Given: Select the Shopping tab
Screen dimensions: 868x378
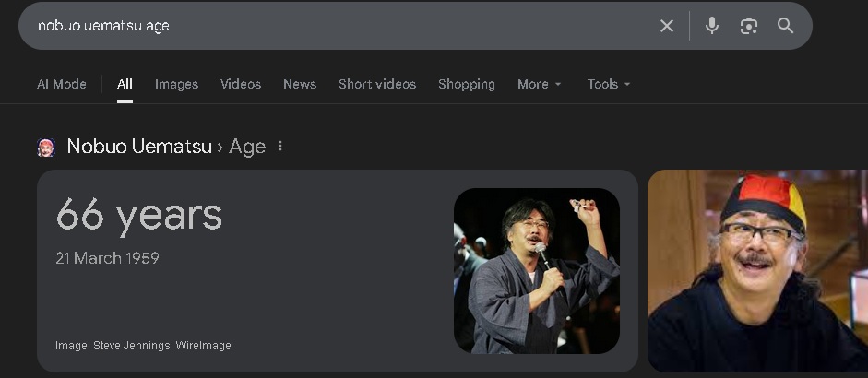Looking at the screenshot, I should (467, 84).
